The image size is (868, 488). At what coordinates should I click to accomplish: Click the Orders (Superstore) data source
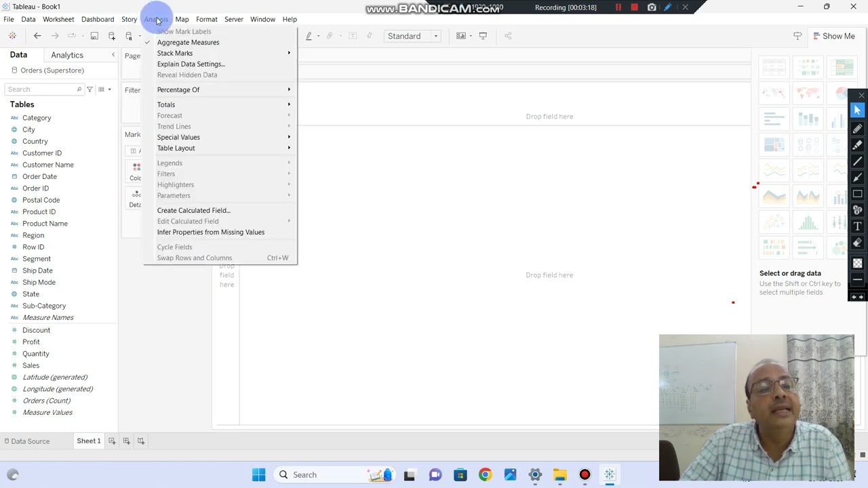coord(52,70)
